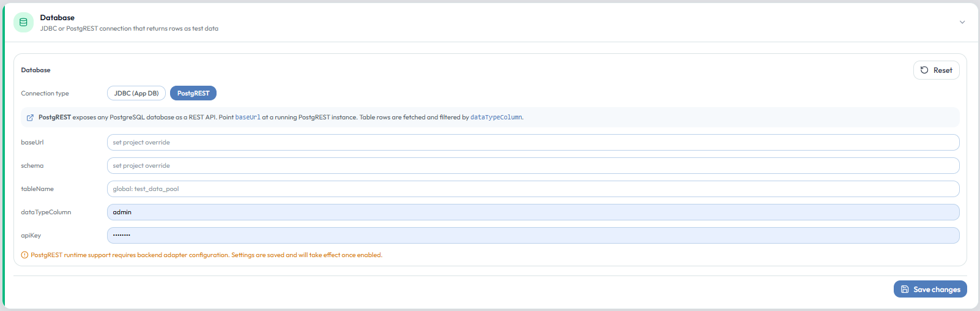This screenshot has height=311, width=980.
Task: Click the Reset button text
Action: click(943, 70)
